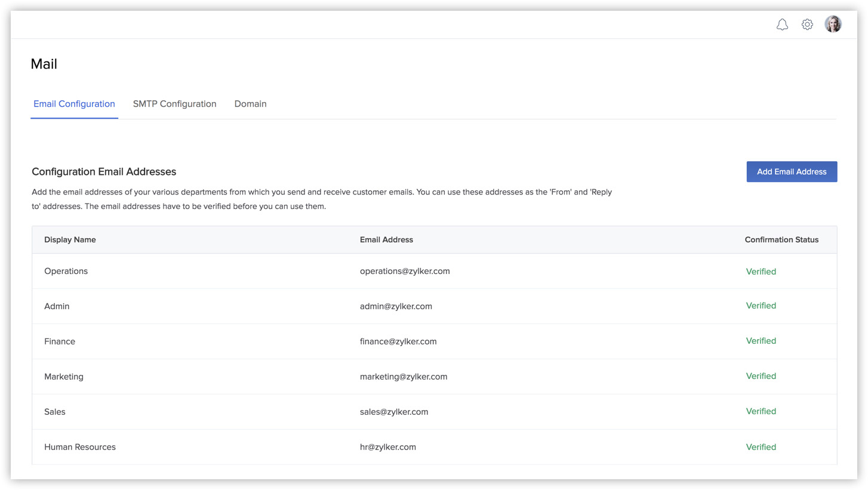Click the email address sales@zylker.com
This screenshot has height=490, width=868.
tap(393, 411)
